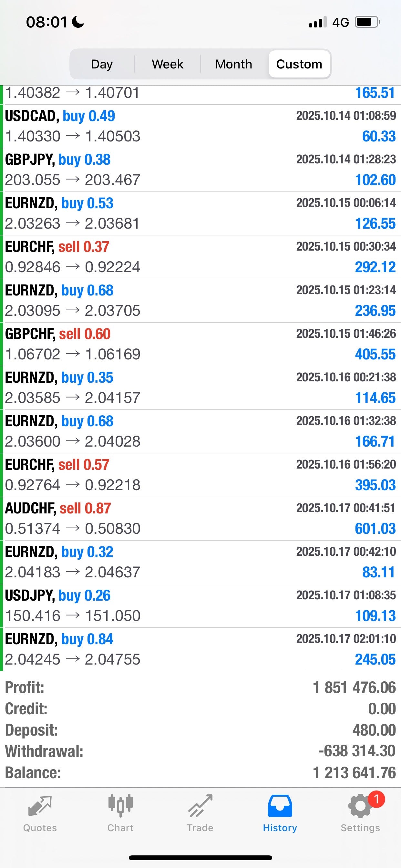Image resolution: width=401 pixels, height=868 pixels.
Task: Open the Settings gear icon
Action: [360, 806]
